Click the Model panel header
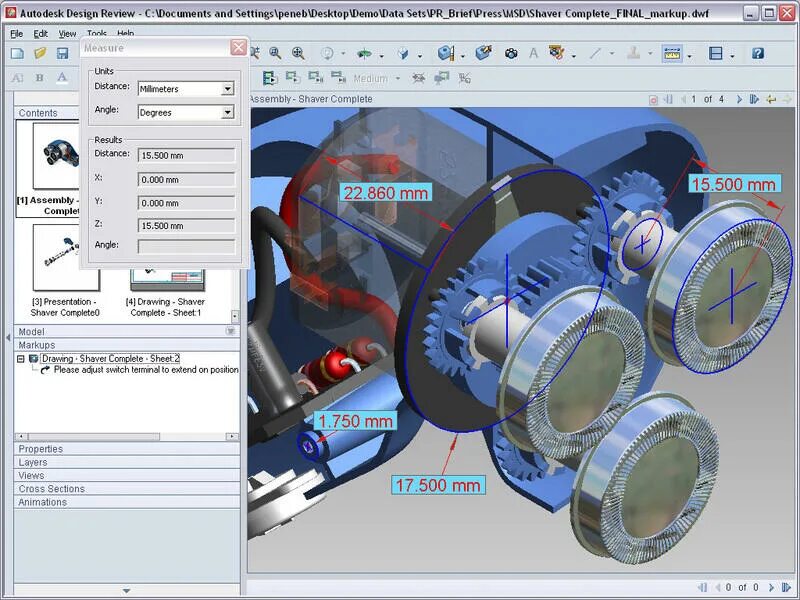800x600 pixels. [x=127, y=332]
